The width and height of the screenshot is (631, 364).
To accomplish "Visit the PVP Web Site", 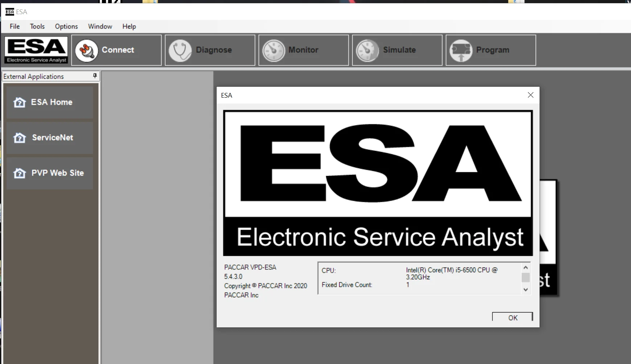I will tap(50, 173).
